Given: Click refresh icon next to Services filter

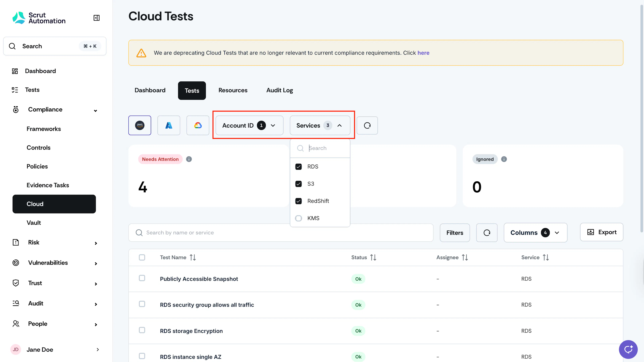Looking at the screenshot, I should pyautogui.click(x=367, y=125).
